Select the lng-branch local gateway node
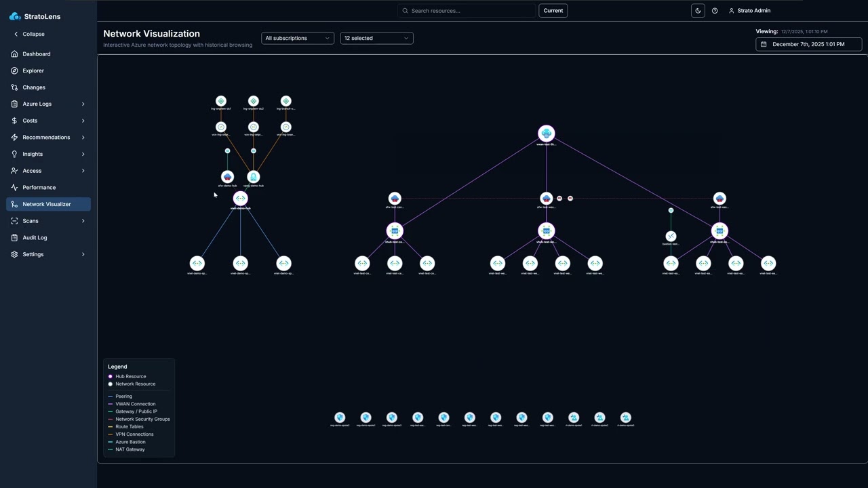Viewport: 868px width, 488px height. pyautogui.click(x=286, y=101)
